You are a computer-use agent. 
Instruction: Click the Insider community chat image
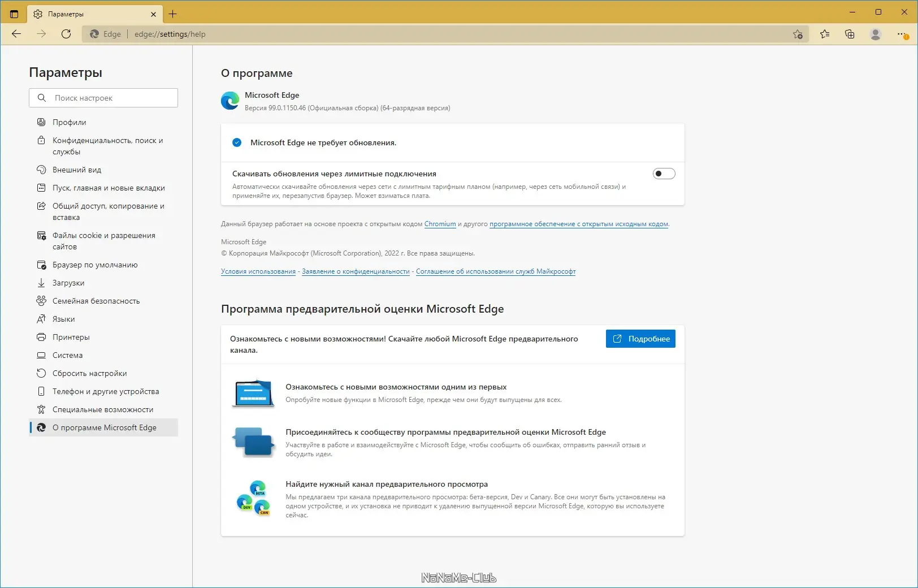click(253, 442)
